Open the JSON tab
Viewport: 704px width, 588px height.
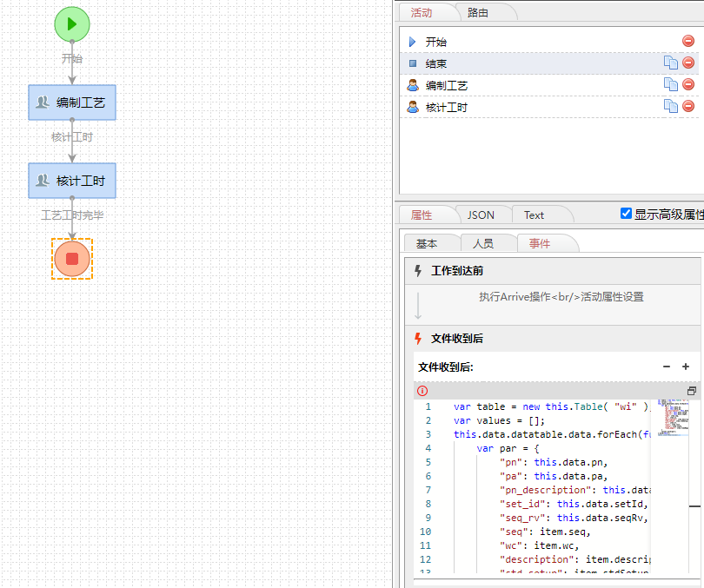point(481,215)
